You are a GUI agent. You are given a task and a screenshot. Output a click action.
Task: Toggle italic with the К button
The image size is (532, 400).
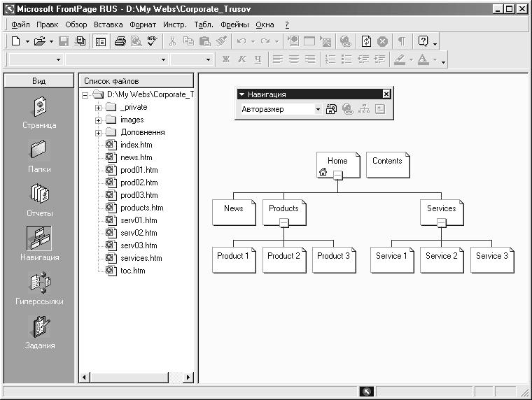click(x=242, y=59)
